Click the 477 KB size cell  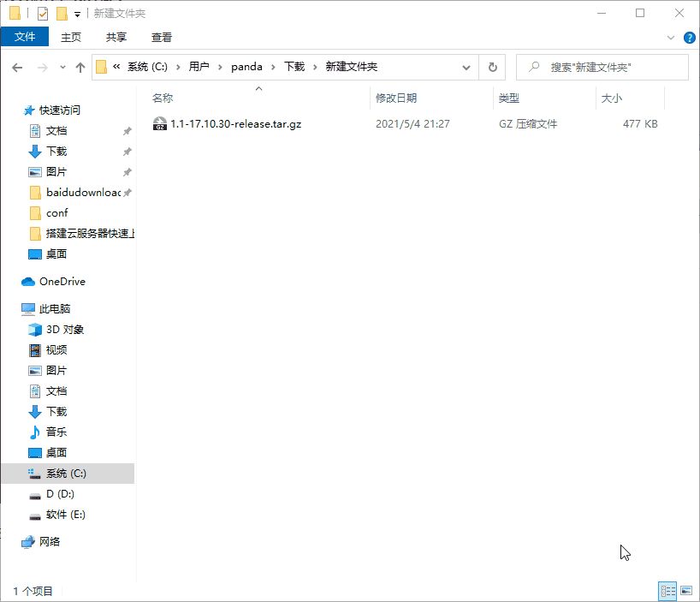tap(640, 123)
